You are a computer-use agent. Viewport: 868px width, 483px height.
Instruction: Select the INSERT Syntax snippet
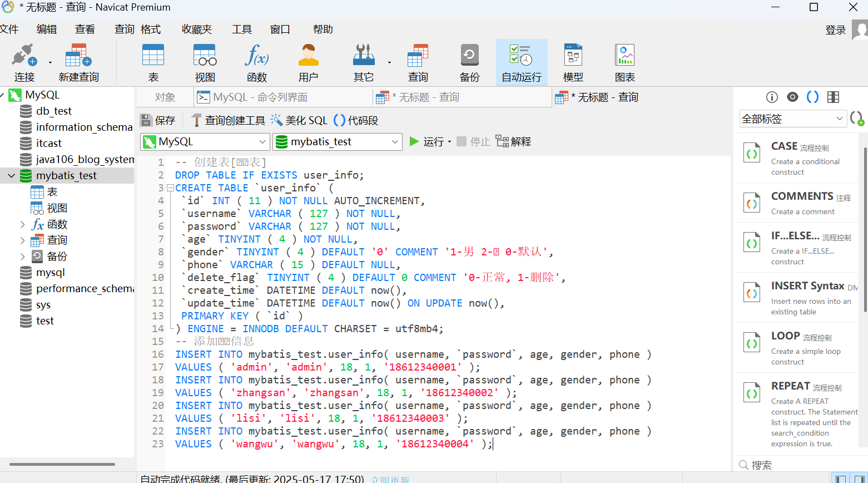click(x=797, y=298)
